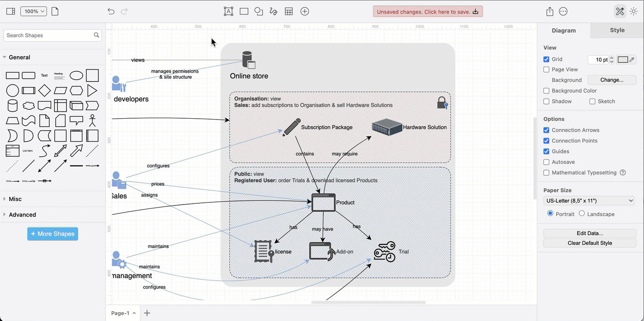This screenshot has width=644, height=321.
Task: Click the More Shapes button
Action: 52,233
